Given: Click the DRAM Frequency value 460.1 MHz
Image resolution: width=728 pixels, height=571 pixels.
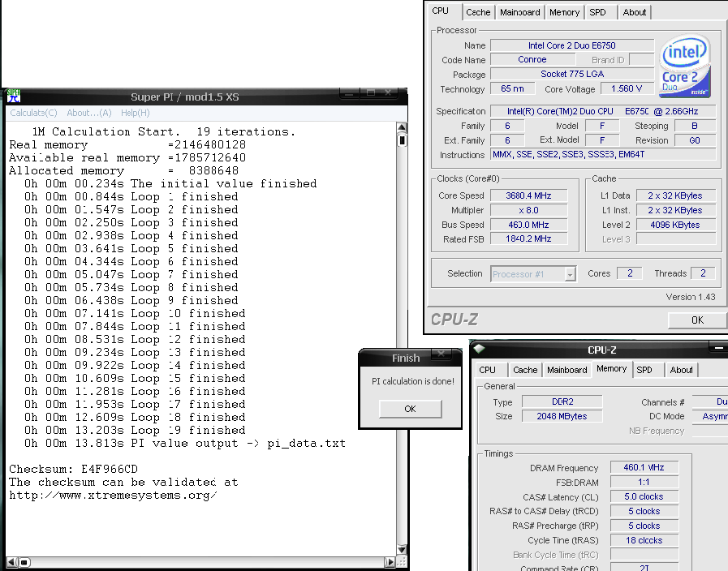Looking at the screenshot, I should pyautogui.click(x=644, y=467).
